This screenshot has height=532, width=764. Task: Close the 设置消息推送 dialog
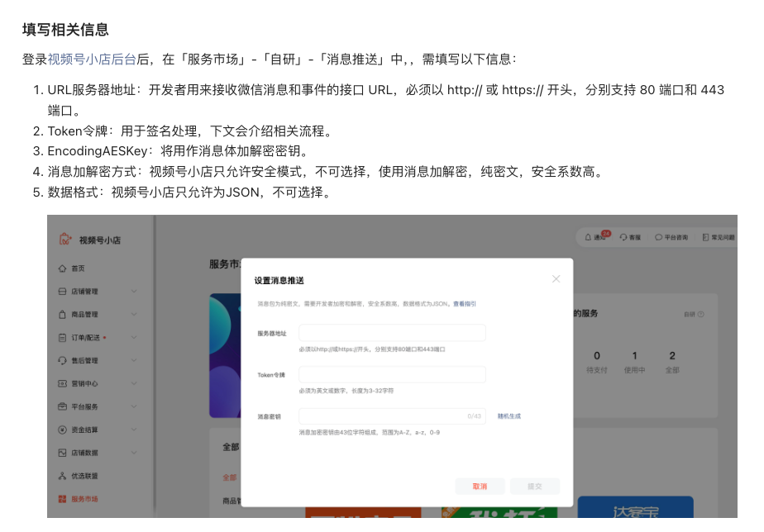pos(556,279)
